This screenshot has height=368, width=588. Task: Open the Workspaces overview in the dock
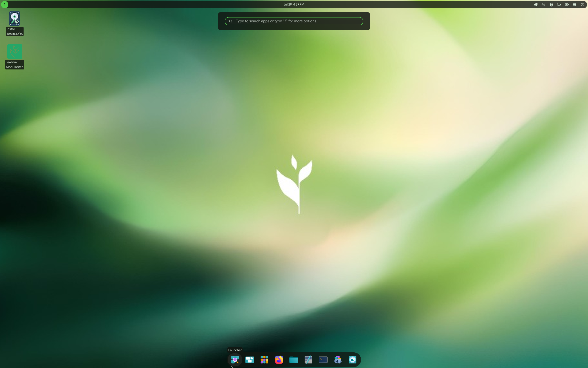click(249, 359)
